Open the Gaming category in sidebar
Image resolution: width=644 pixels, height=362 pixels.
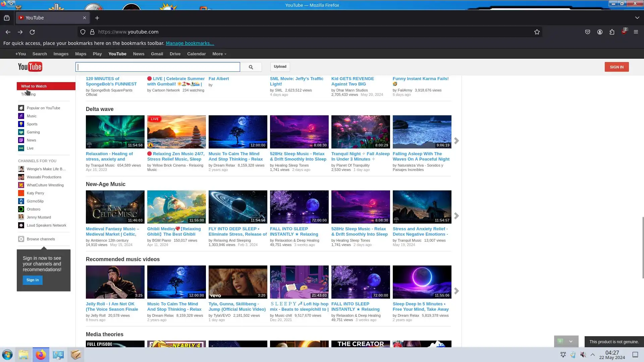tap(33, 132)
